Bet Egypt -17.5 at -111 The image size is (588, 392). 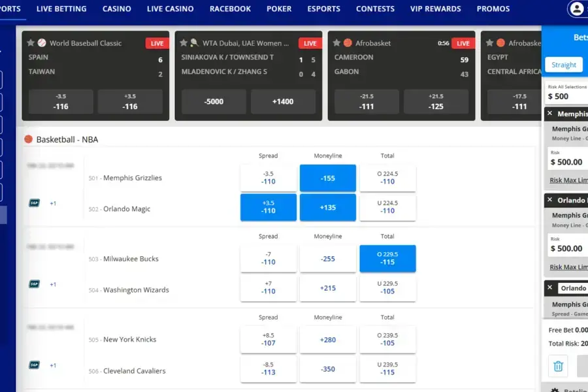coord(514,102)
